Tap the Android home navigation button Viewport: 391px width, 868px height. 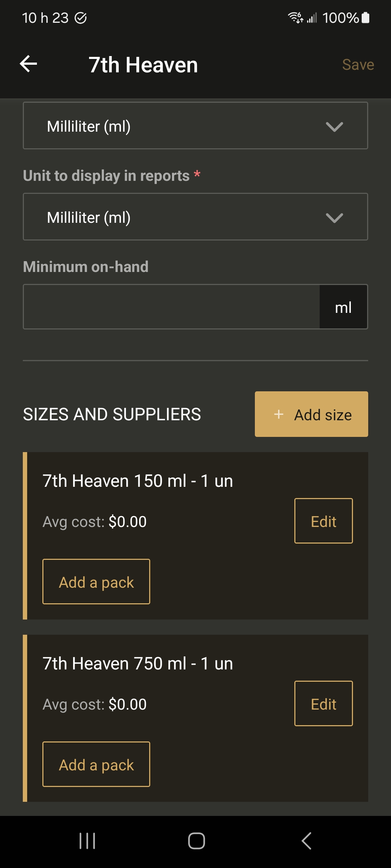(196, 841)
